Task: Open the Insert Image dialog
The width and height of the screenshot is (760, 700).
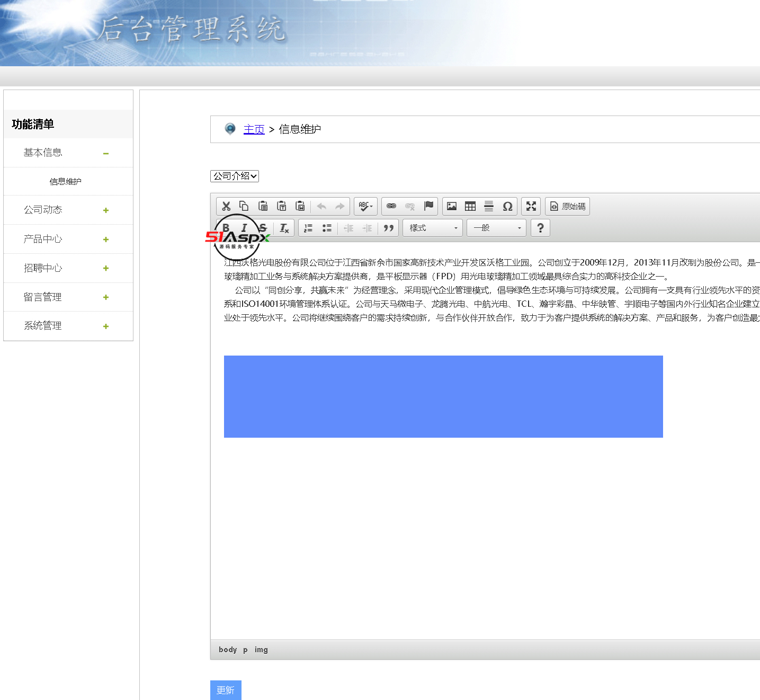Action: (x=452, y=206)
